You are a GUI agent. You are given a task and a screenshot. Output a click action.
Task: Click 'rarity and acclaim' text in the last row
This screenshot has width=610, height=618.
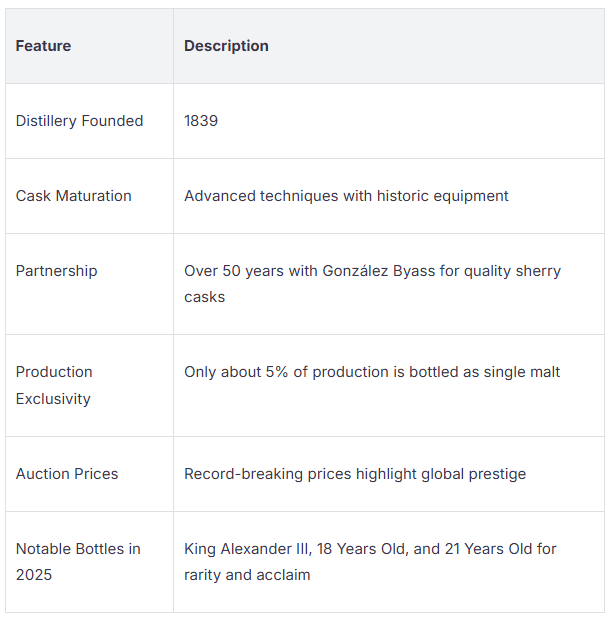247,575
